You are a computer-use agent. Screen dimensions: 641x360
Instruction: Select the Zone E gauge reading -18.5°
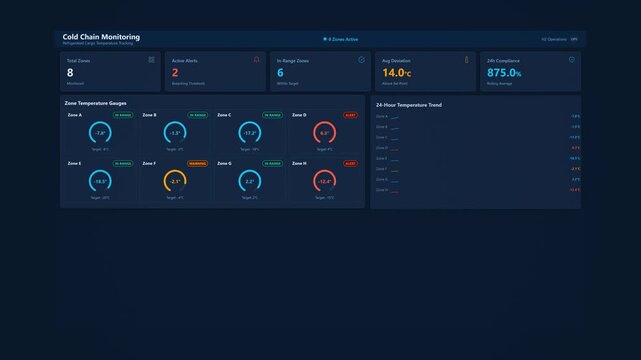100,181
